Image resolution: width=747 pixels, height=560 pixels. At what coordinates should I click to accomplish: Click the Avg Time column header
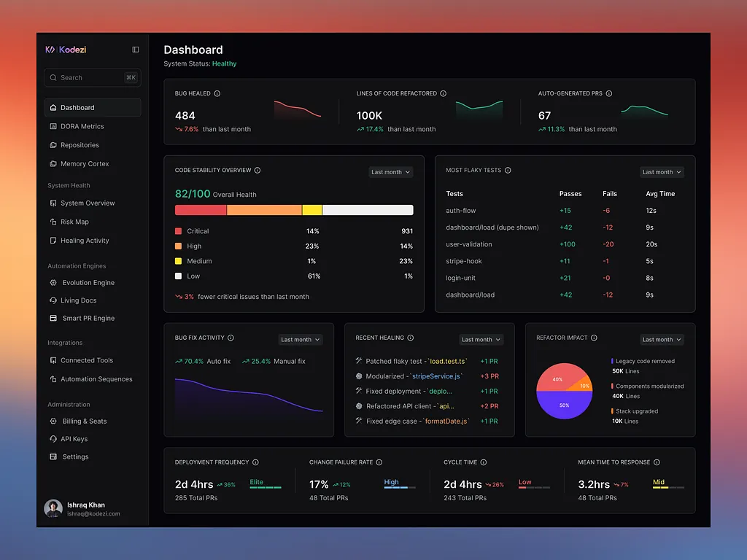pos(659,194)
